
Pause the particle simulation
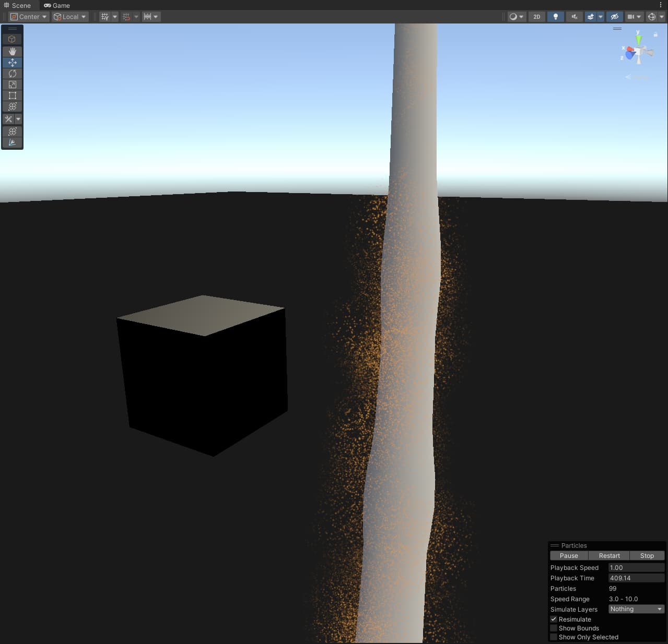568,555
